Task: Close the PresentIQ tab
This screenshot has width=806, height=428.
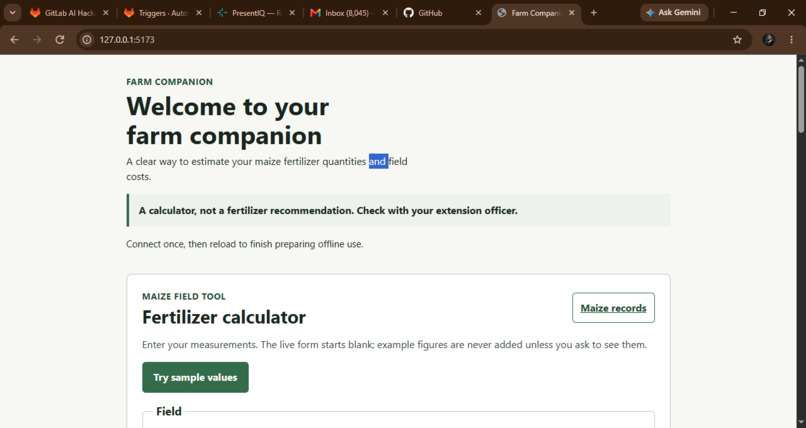Action: pos(292,13)
